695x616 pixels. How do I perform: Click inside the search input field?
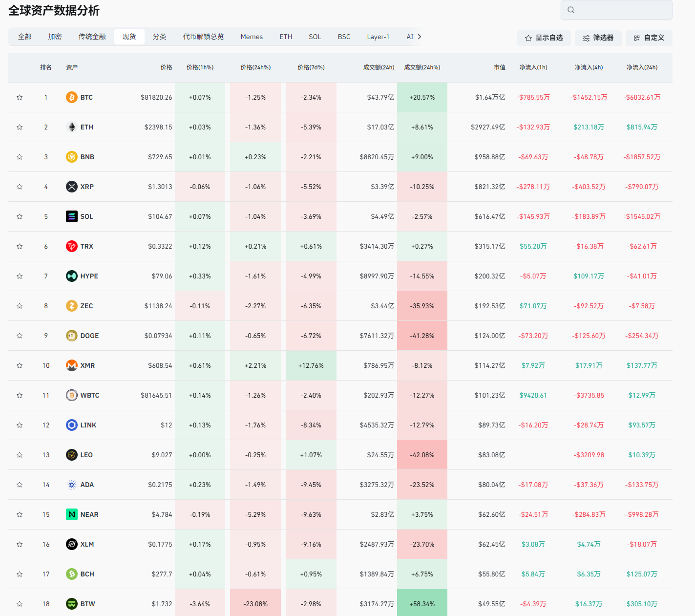coord(616,10)
